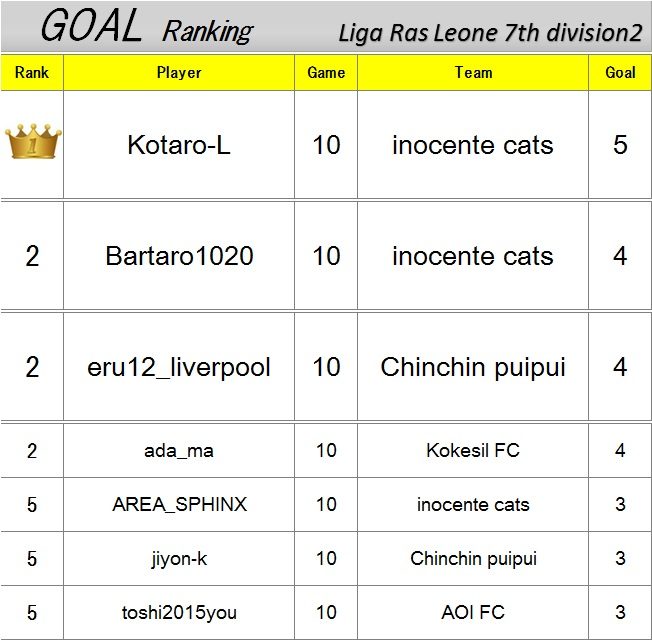This screenshot has width=652, height=640.
Task: Click the gold crown rank 1 icon
Action: pos(33,141)
